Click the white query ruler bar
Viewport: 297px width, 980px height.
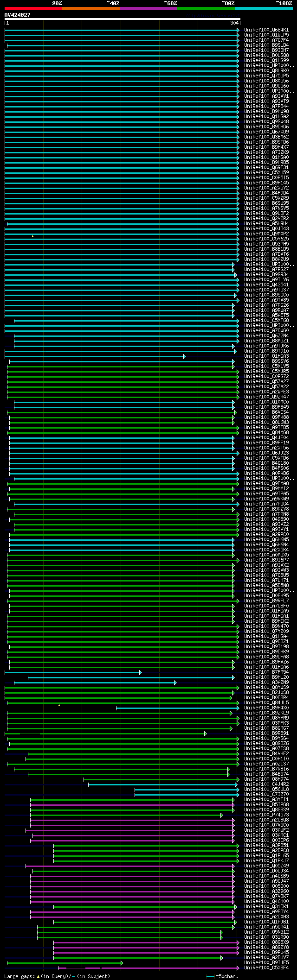122,19
